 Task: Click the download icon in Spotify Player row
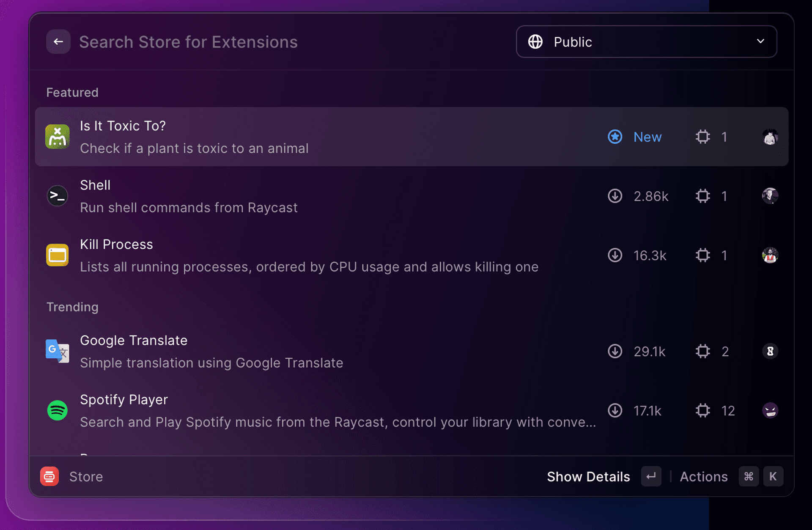[x=615, y=410]
